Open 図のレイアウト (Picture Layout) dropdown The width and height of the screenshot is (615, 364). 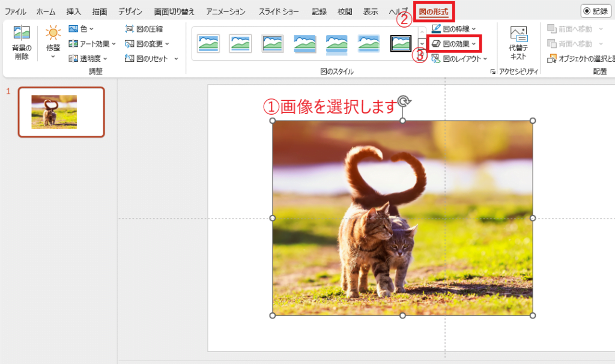(459, 58)
